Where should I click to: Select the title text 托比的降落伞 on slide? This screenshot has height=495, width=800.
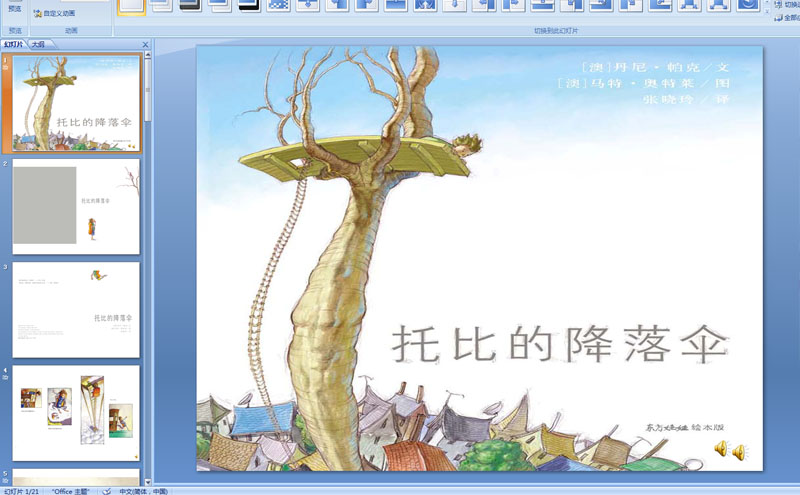pyautogui.click(x=560, y=343)
